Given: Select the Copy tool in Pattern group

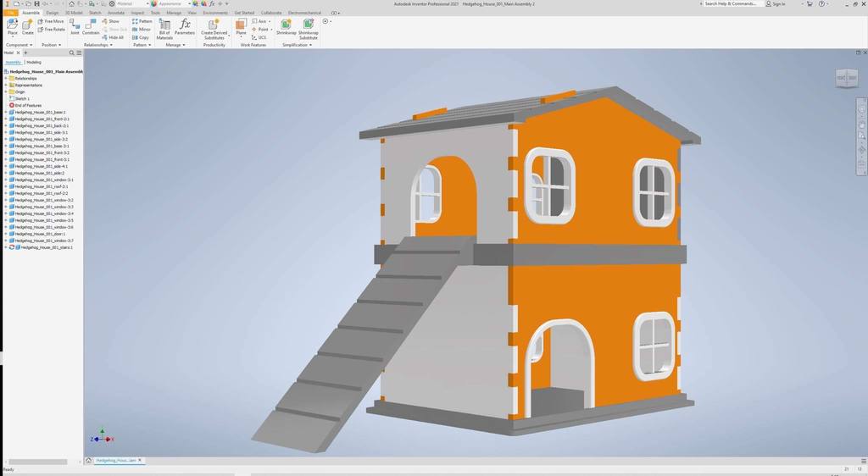Looking at the screenshot, I should point(141,37).
